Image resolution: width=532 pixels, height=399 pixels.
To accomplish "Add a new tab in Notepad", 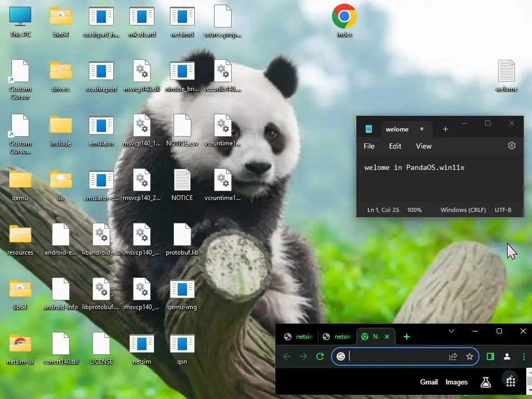I will pos(445,129).
